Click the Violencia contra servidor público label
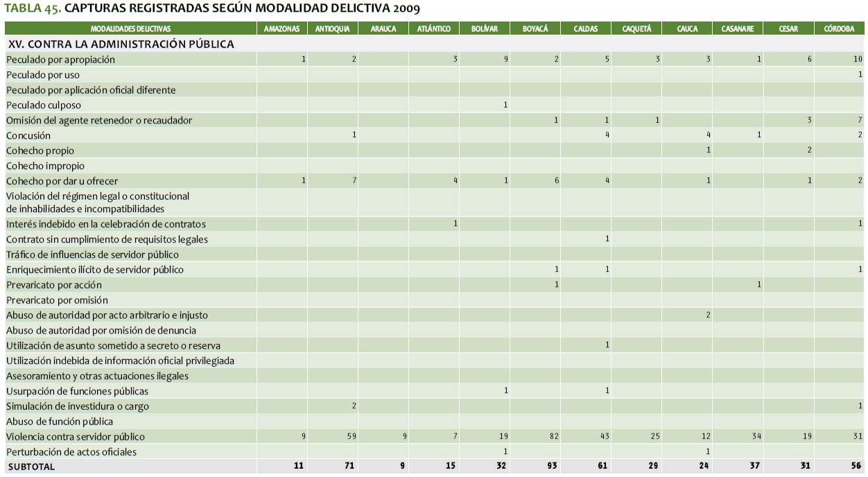Image resolution: width=868 pixels, height=477 pixels. pos(76,437)
